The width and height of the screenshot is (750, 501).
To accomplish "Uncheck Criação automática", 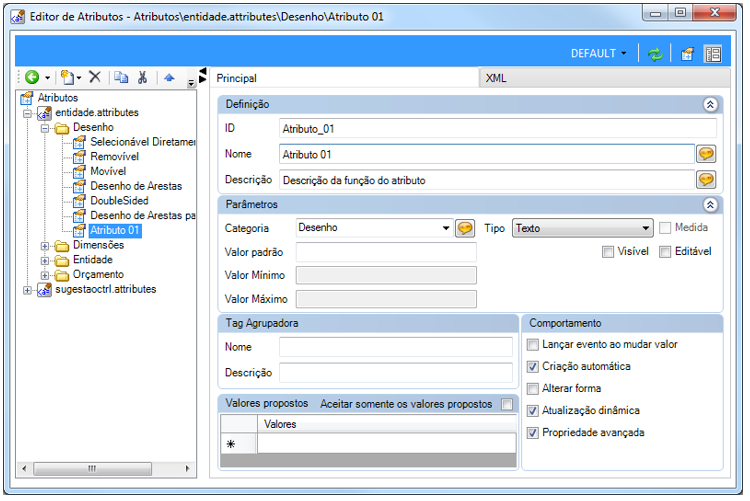I will [532, 367].
